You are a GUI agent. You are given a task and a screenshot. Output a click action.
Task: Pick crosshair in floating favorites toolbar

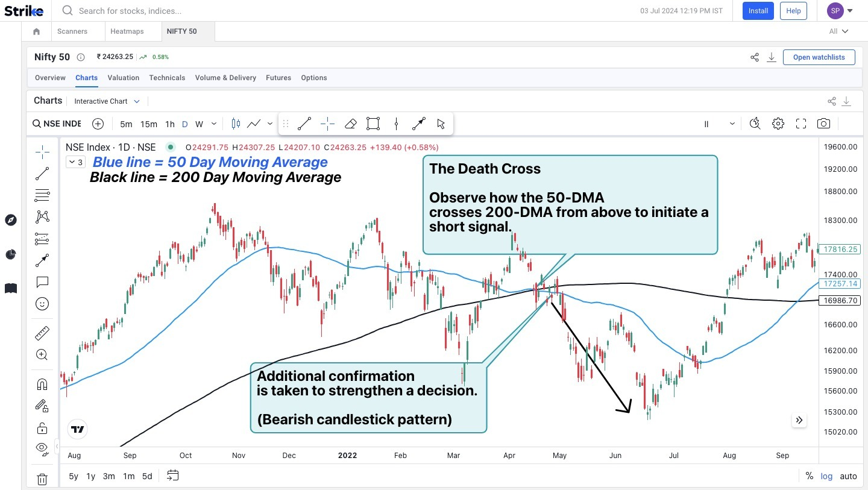327,124
